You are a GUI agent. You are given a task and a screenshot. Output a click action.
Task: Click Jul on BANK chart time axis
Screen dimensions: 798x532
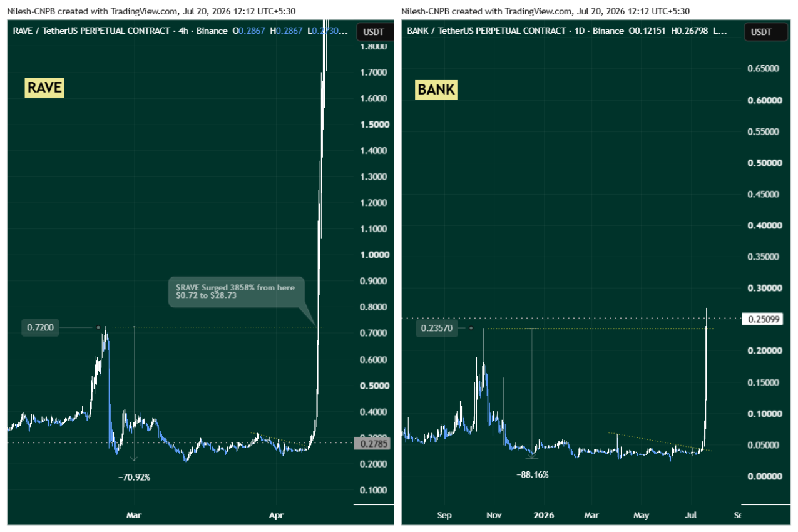pos(690,516)
